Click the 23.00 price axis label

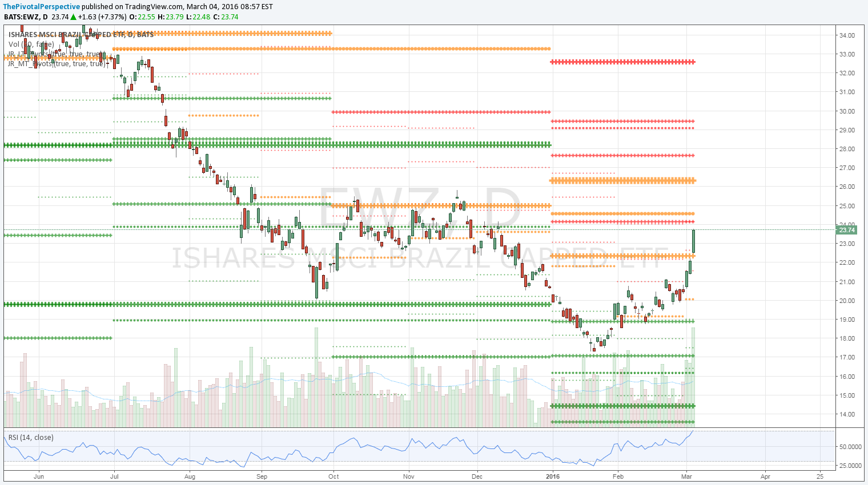coord(847,244)
